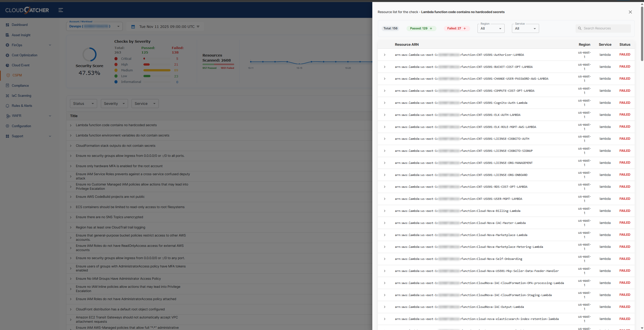644x330 pixels.
Task: Open the Lambda hardcoded secrets check details
Action: click(116, 125)
